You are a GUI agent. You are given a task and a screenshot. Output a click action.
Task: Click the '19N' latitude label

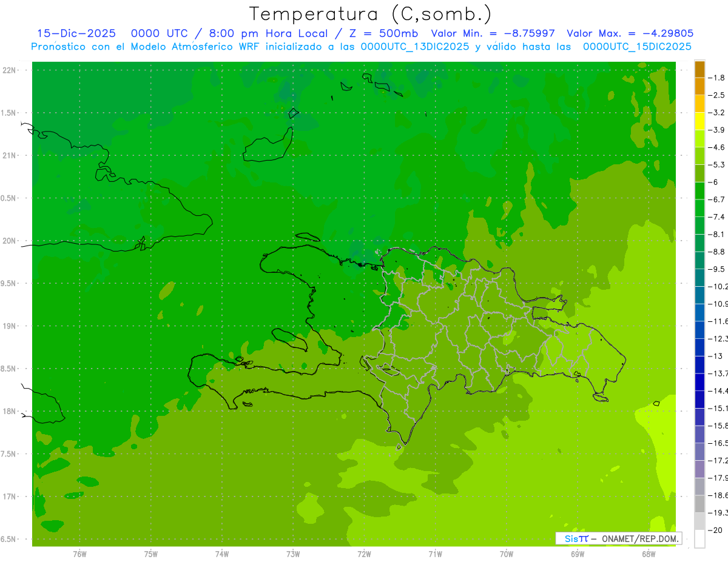coord(10,326)
